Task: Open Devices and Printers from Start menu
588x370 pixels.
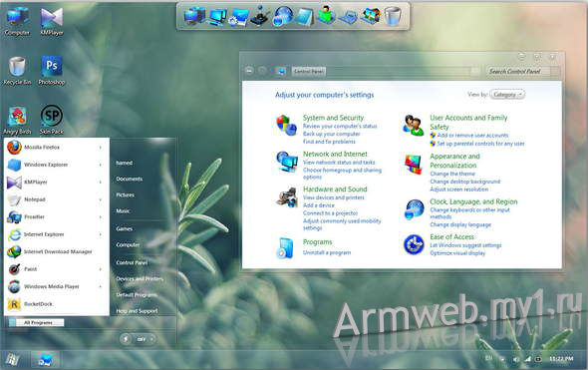Action: [x=140, y=279]
